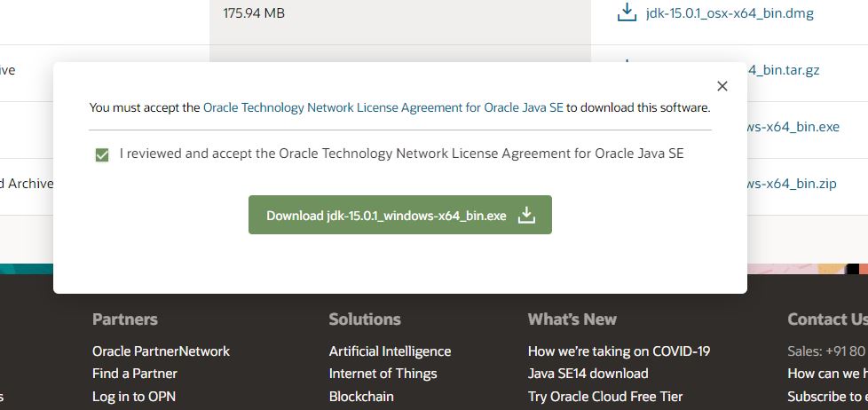The height and width of the screenshot is (410, 868).
Task: Open How we're taking on COVID-19 link
Action: point(619,351)
